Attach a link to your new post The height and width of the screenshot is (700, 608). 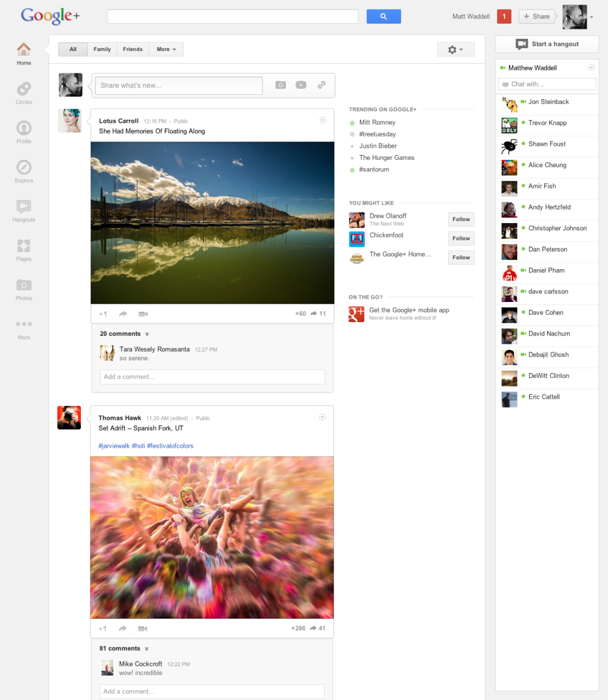322,85
